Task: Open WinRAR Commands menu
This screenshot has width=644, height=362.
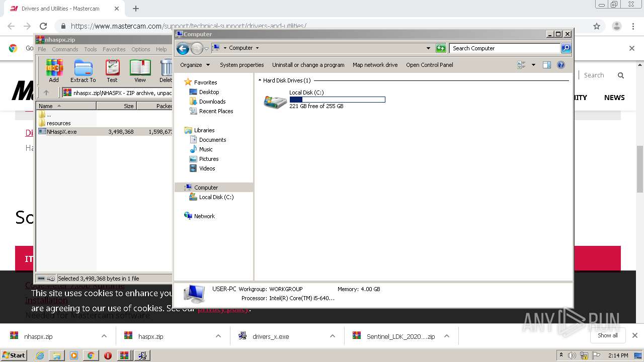Action: click(x=65, y=49)
